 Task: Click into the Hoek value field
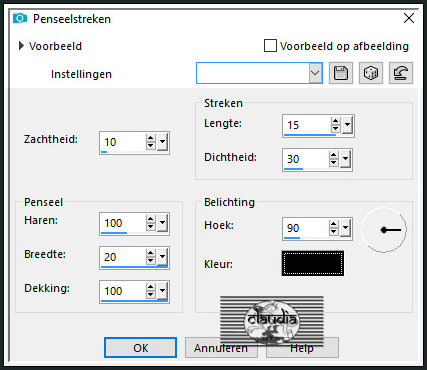[305, 228]
